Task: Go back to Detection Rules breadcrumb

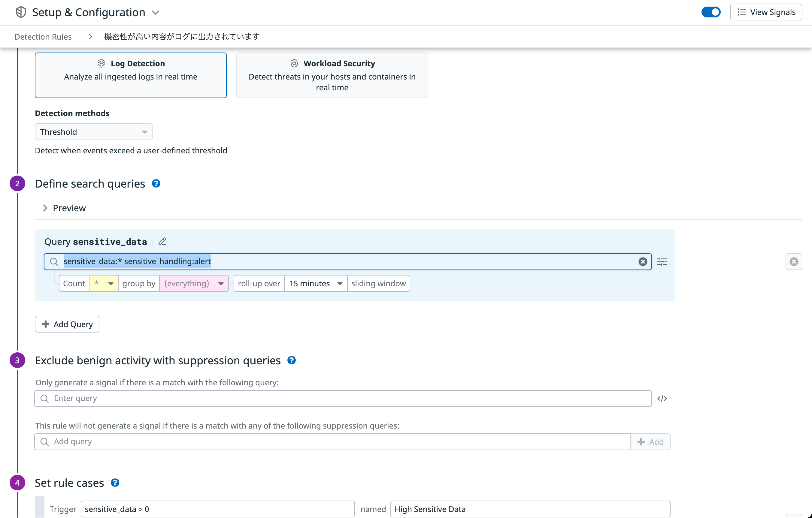Action: (x=43, y=37)
